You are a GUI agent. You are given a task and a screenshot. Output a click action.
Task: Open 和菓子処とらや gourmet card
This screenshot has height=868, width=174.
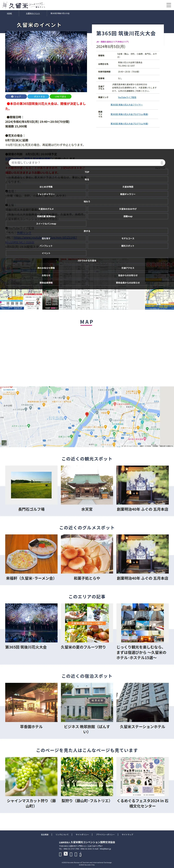87,558
